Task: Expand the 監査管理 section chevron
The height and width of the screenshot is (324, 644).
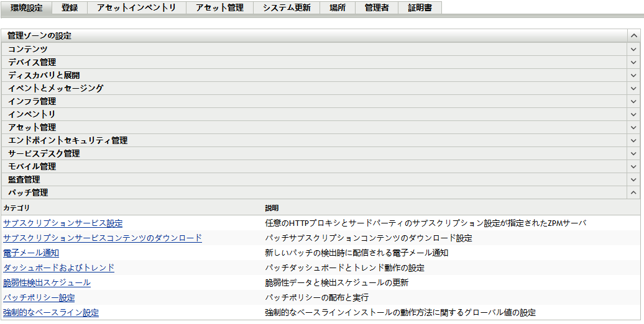Action: tap(633, 179)
